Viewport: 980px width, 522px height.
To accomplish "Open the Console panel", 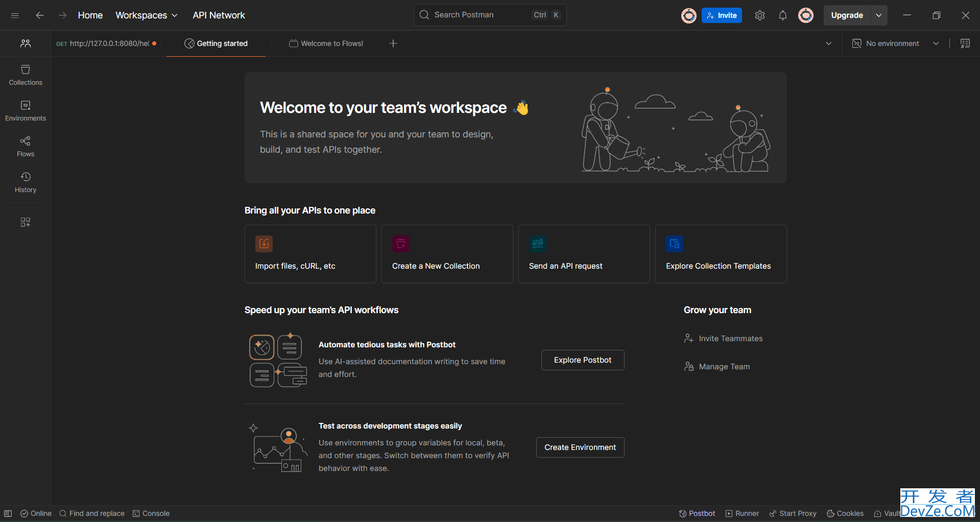I will (x=151, y=513).
